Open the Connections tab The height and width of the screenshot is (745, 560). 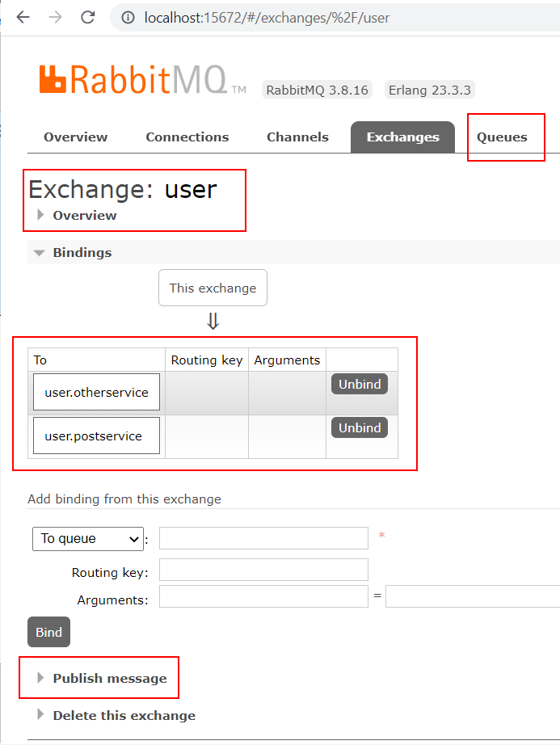coord(187,137)
